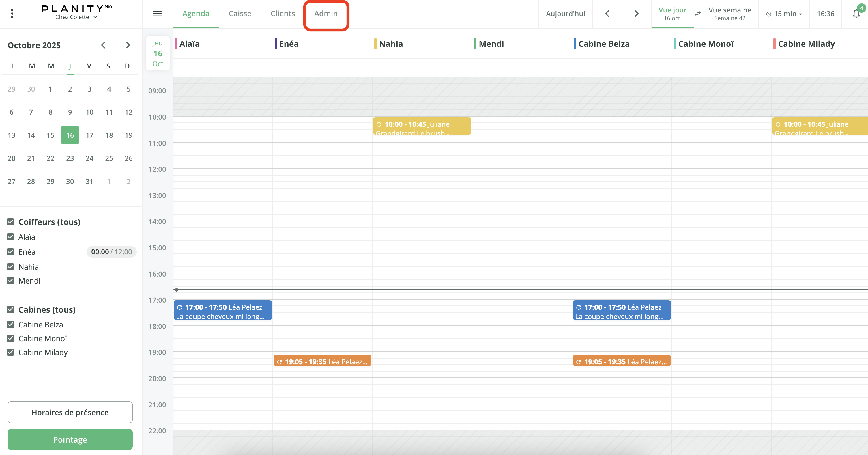This screenshot has height=455, width=868.
Task: Click the hamburger menu icon
Action: [157, 14]
